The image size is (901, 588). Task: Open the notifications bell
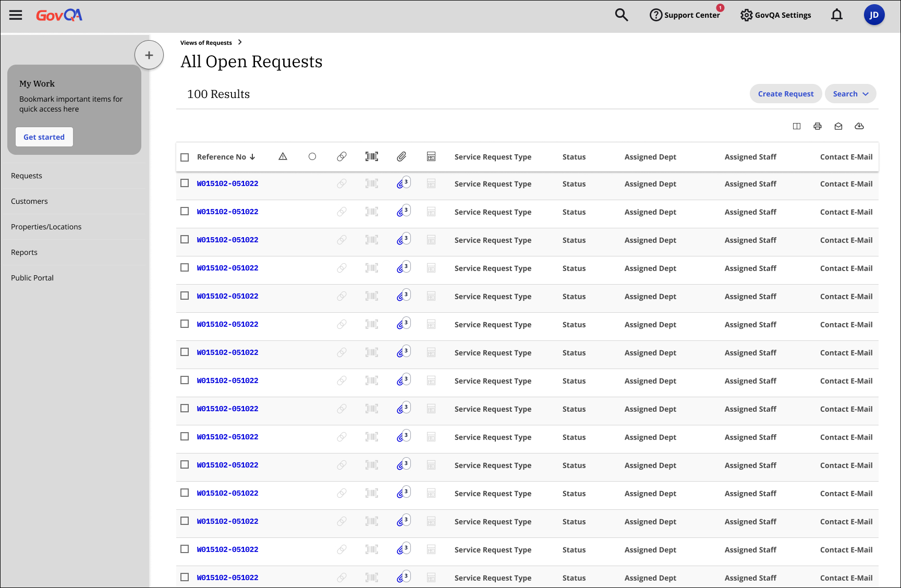[x=836, y=15]
